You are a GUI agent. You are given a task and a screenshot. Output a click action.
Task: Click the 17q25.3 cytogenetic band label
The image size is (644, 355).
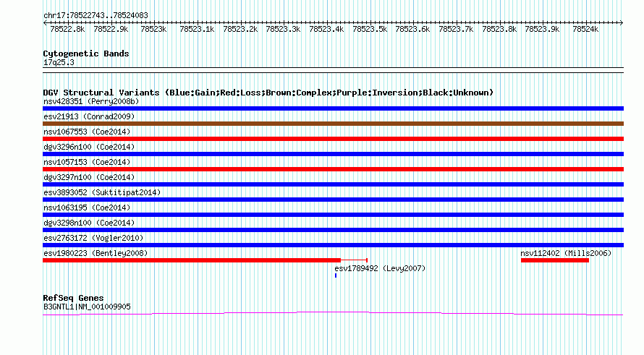coord(59,62)
